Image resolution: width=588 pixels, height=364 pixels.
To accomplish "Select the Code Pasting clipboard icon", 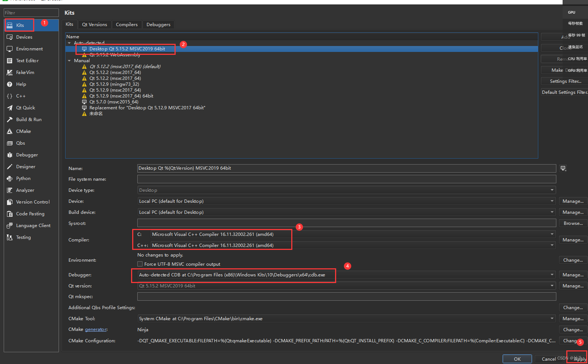I will coord(10,214).
